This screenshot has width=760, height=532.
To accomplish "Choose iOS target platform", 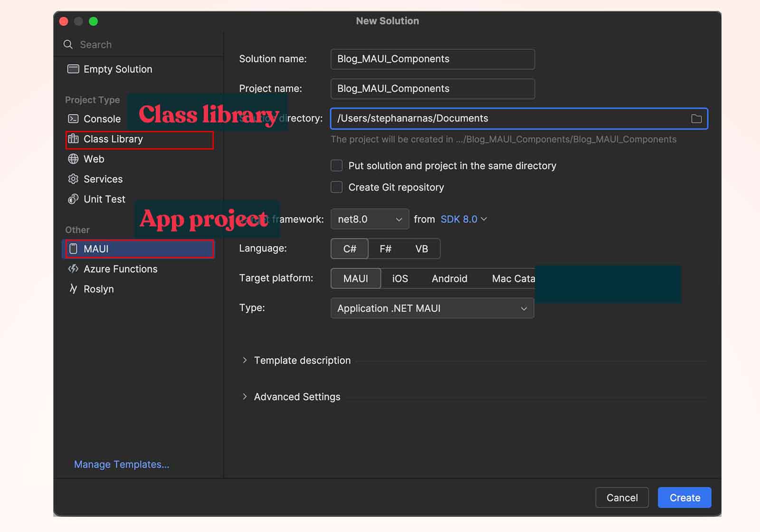I will (400, 279).
